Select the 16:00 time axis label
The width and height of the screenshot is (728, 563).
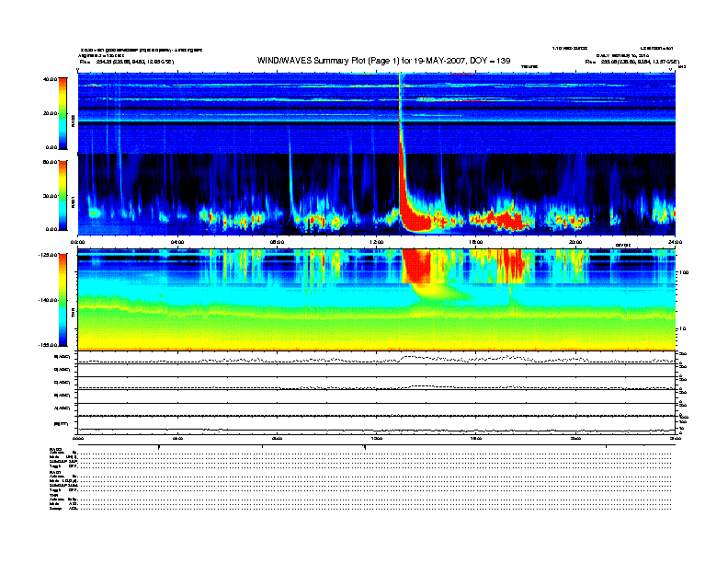(475, 242)
